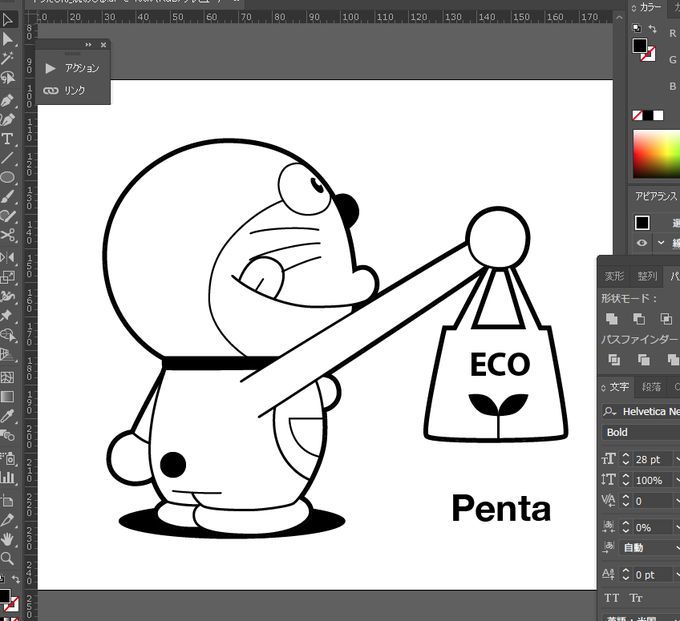
Task: Select the Puppet Warp pin tool
Action: pos(7,315)
